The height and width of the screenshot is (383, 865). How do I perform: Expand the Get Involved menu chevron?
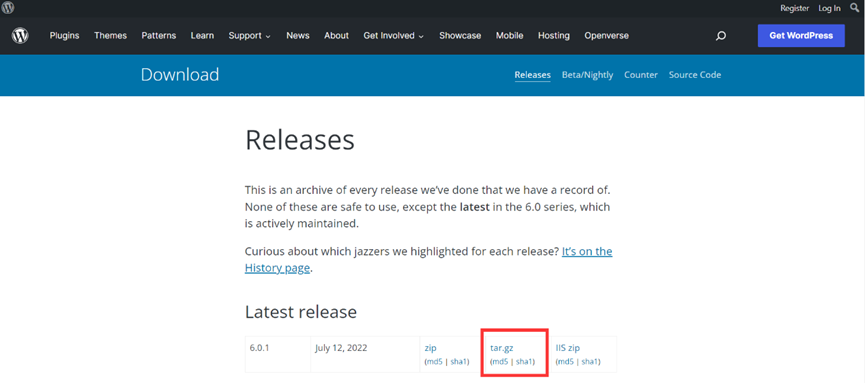421,36
